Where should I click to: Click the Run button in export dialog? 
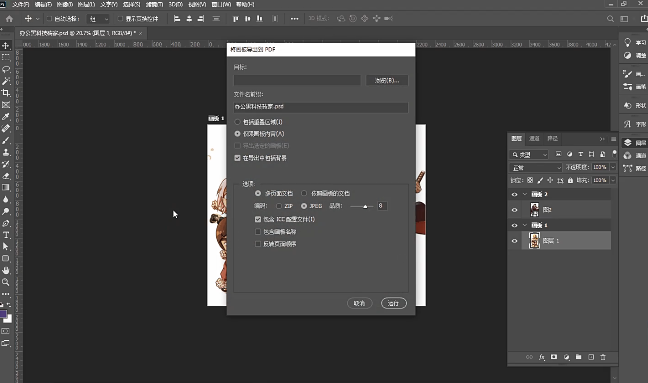tap(393, 303)
